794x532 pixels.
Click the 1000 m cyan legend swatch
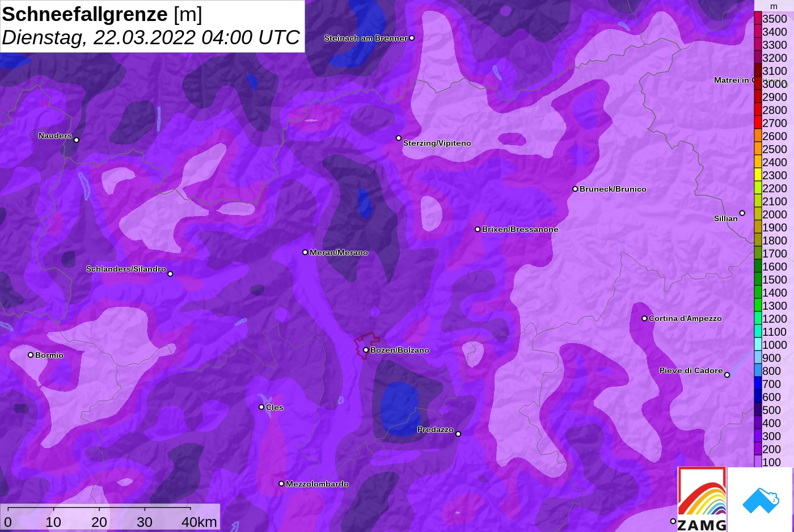pyautogui.click(x=758, y=344)
